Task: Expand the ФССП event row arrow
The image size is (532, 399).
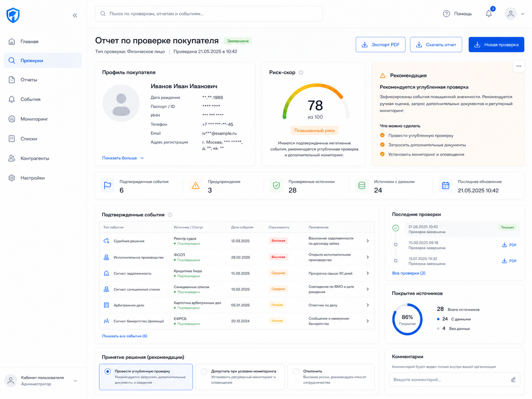Action: click(367, 257)
